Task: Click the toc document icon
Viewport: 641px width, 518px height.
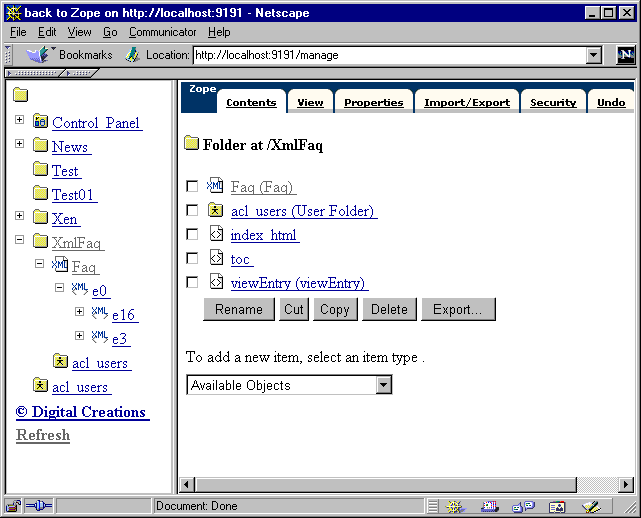Action: [x=216, y=258]
